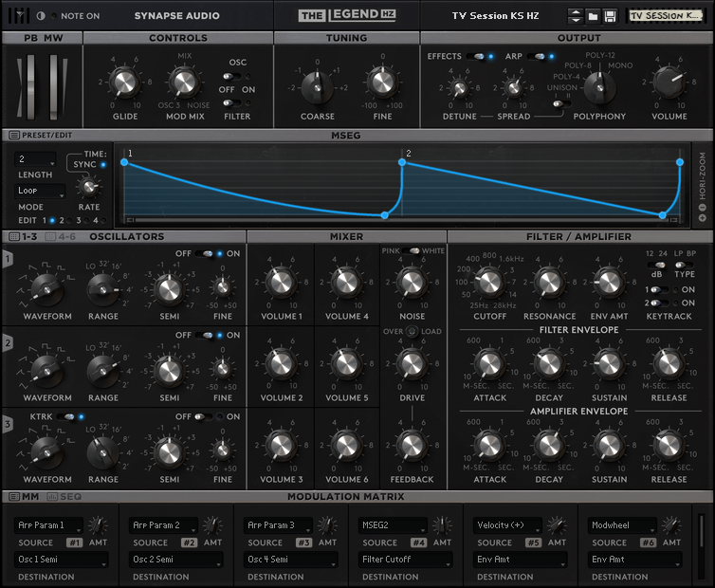Screen dimensions: 715x588
Task: Click the oscillator 1 WAVEFORM selector
Action: (x=46, y=289)
